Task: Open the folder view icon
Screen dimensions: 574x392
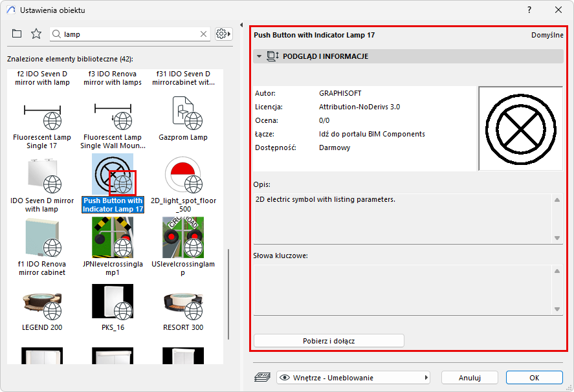Action: 17,34
